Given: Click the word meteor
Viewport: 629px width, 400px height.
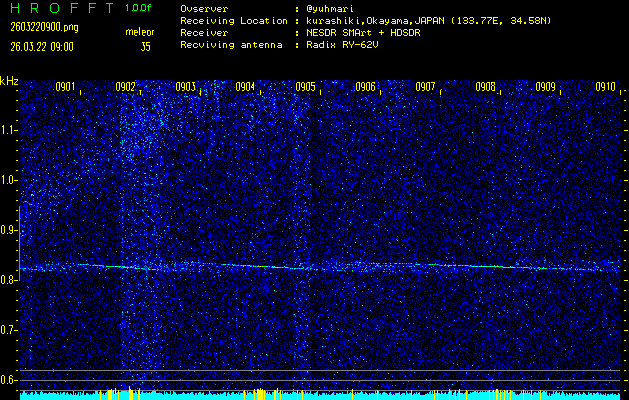Looking at the screenshot, I should coord(140,32).
